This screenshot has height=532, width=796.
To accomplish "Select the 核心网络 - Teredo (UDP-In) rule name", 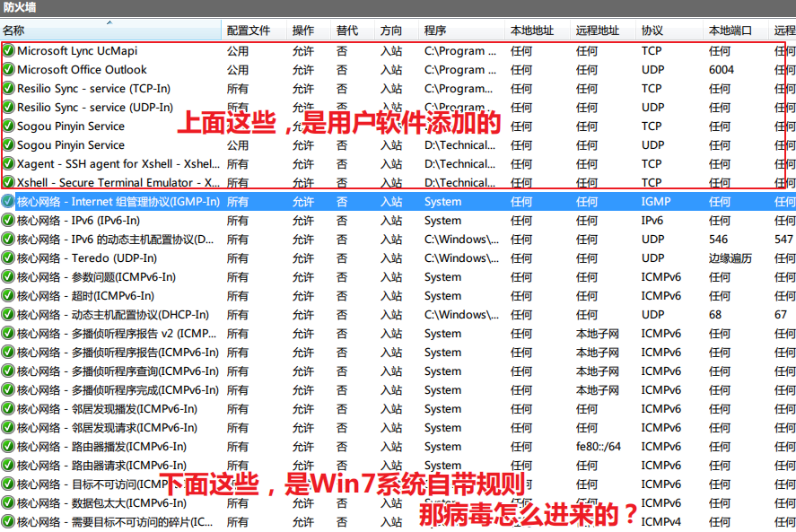I will pyautogui.click(x=87, y=257).
